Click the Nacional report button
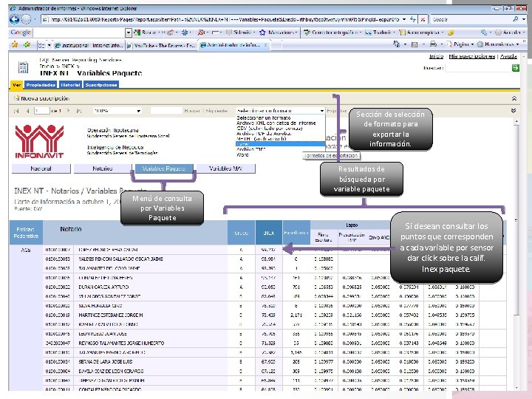The height and width of the screenshot is (399, 532). (x=41, y=168)
